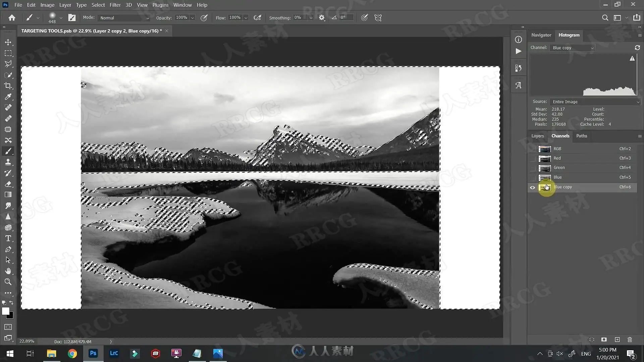The image size is (644, 362).
Task: Select the History Brush tool
Action: tap(8, 173)
